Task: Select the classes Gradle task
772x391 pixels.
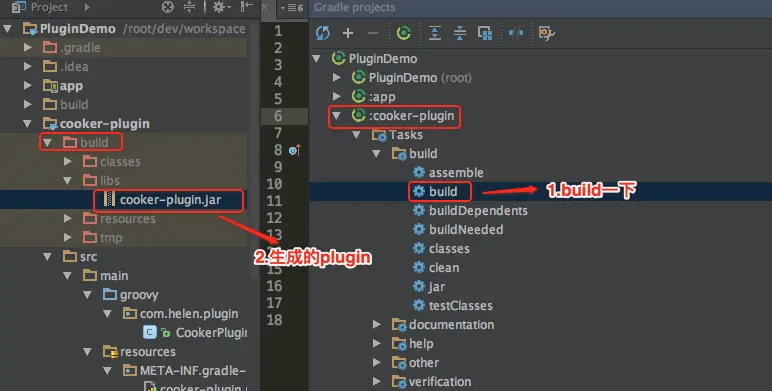Action: (449, 249)
